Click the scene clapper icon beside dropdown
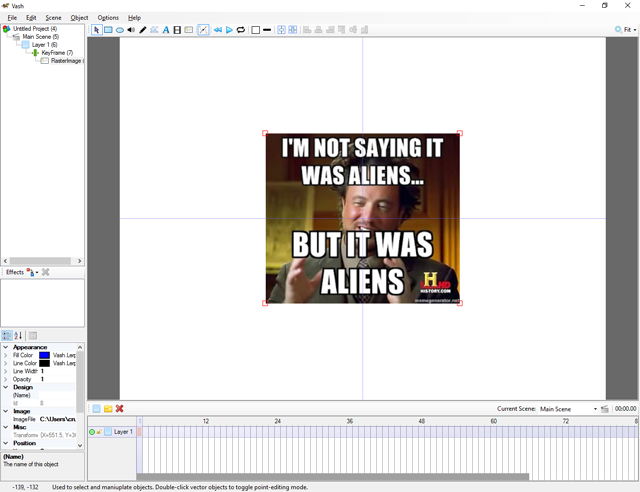The width and height of the screenshot is (640, 492). coord(605,409)
